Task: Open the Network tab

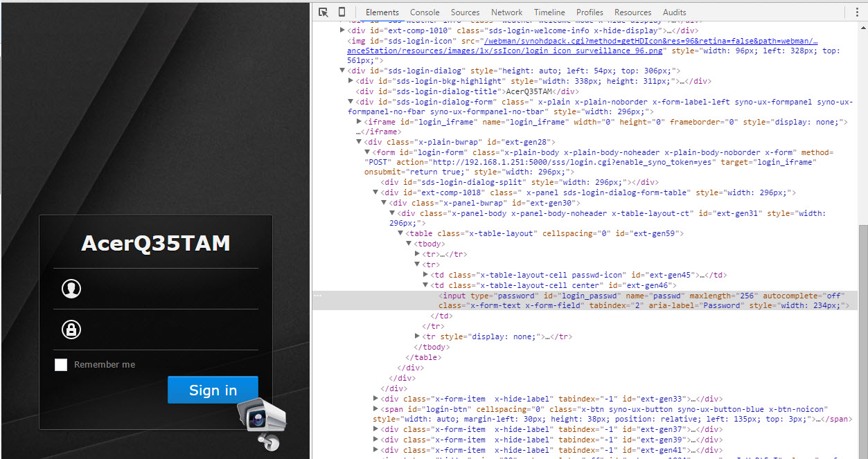Action: 507,12
